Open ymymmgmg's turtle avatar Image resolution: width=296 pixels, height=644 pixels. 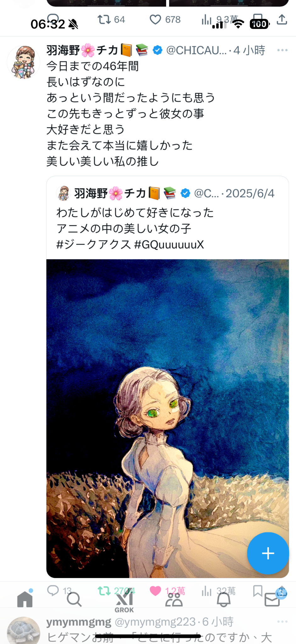click(24, 630)
